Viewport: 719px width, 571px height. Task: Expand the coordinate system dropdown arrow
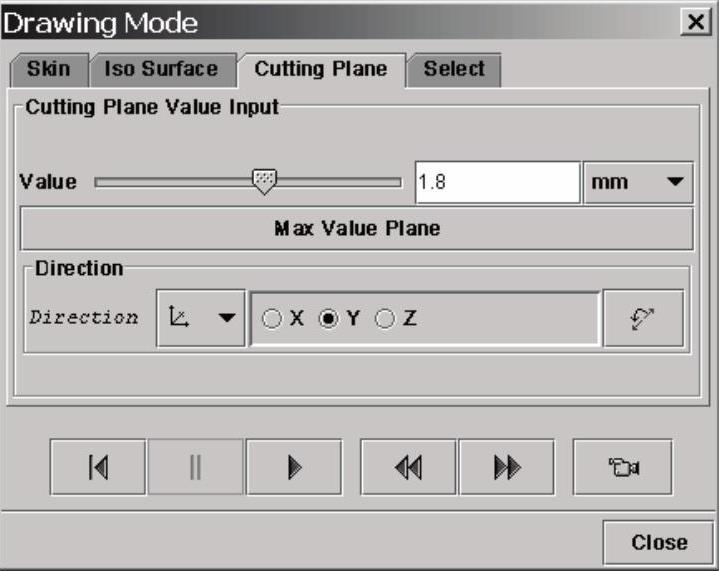point(228,318)
